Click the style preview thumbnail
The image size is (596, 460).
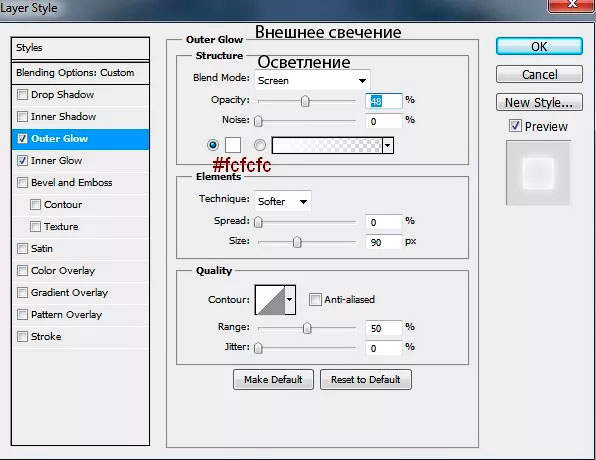(x=538, y=173)
